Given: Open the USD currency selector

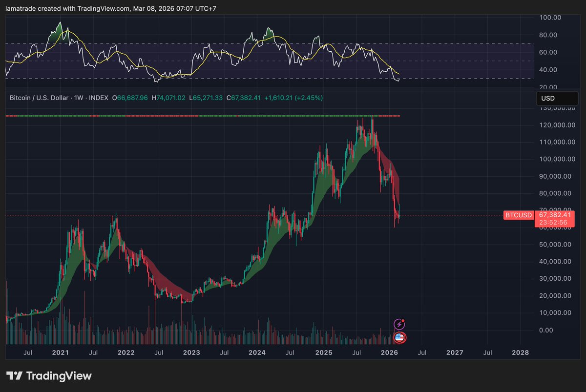Looking at the screenshot, I should coord(557,98).
